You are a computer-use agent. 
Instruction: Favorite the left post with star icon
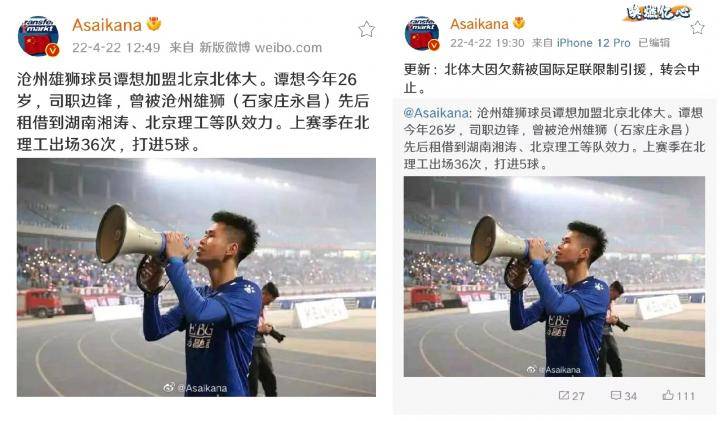[x=366, y=29]
